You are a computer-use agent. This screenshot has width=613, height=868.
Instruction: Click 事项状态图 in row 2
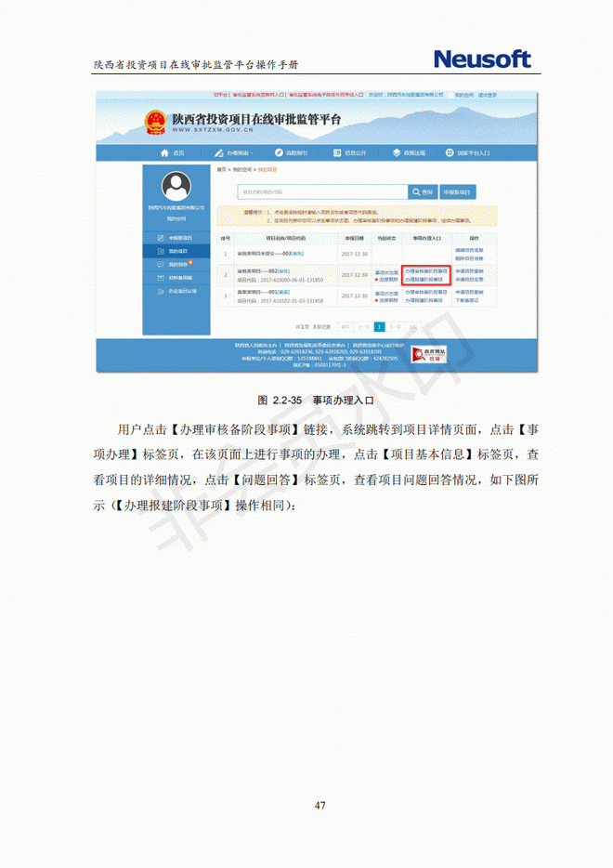[x=386, y=272]
